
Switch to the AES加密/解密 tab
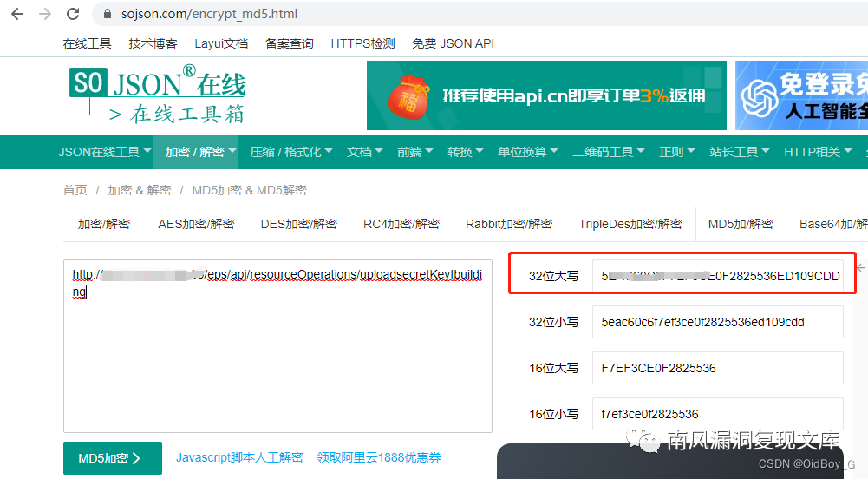pos(196,224)
